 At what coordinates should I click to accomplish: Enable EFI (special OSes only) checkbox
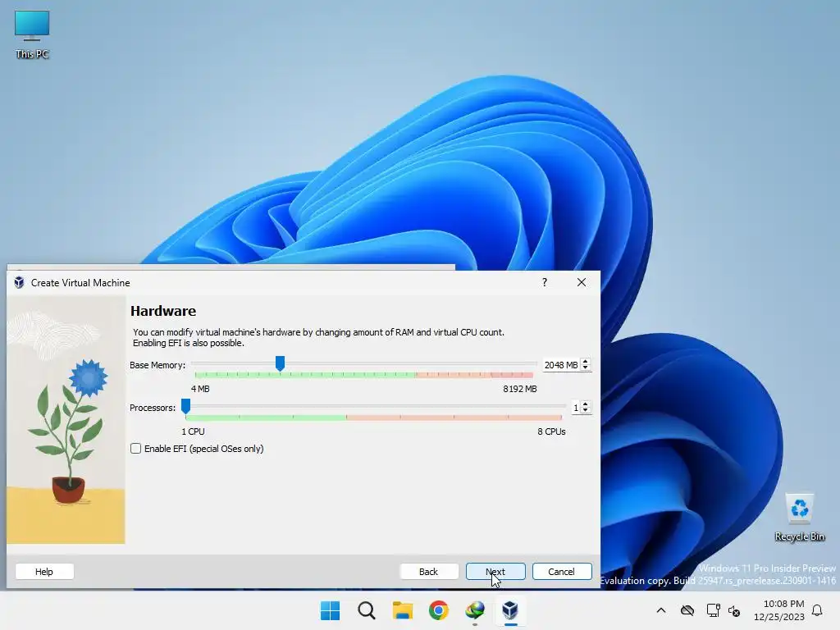[x=135, y=449]
